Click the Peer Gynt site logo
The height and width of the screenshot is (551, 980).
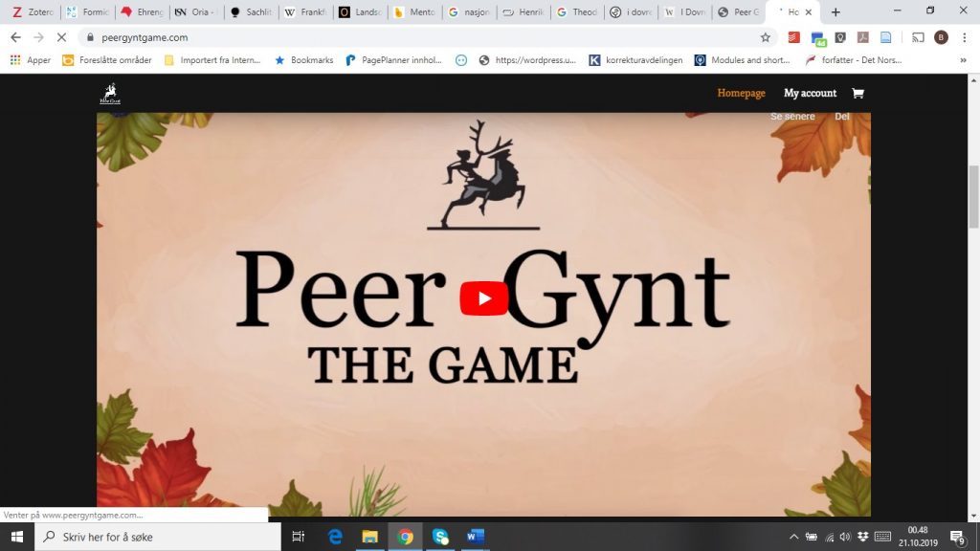[x=110, y=94]
